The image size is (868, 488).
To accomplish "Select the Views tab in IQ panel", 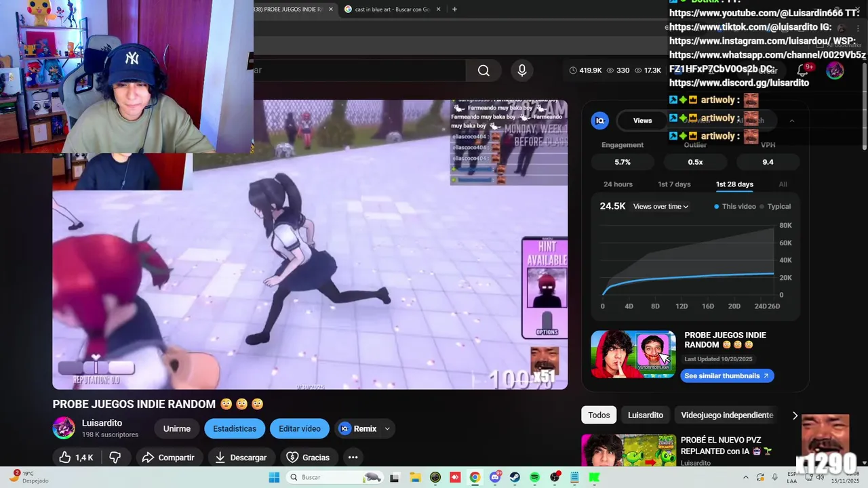I will (642, 121).
